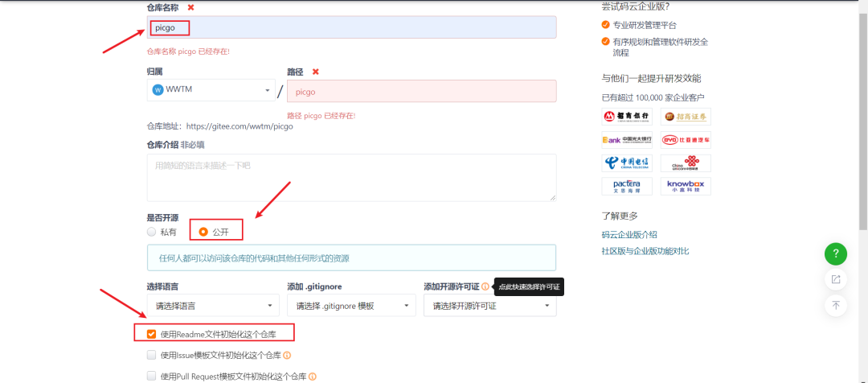Click the knowbox 小盒科技 logo
Image resolution: width=868 pixels, height=383 pixels.
(686, 186)
